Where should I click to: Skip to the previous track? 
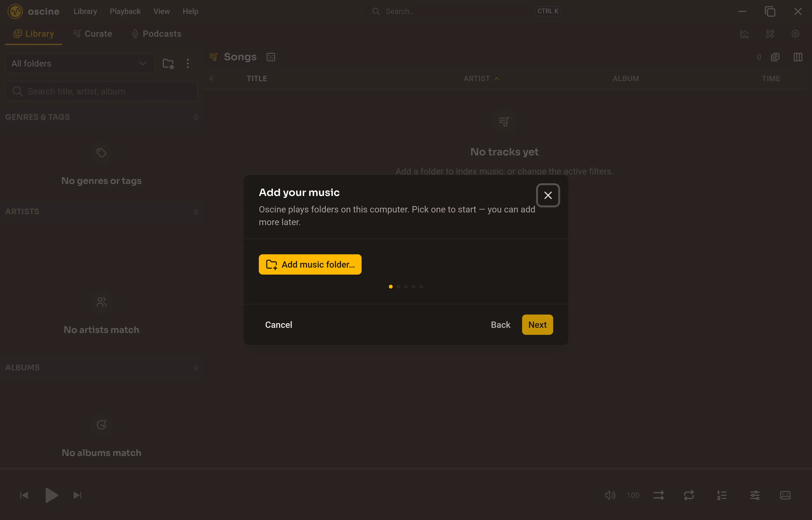pyautogui.click(x=24, y=495)
